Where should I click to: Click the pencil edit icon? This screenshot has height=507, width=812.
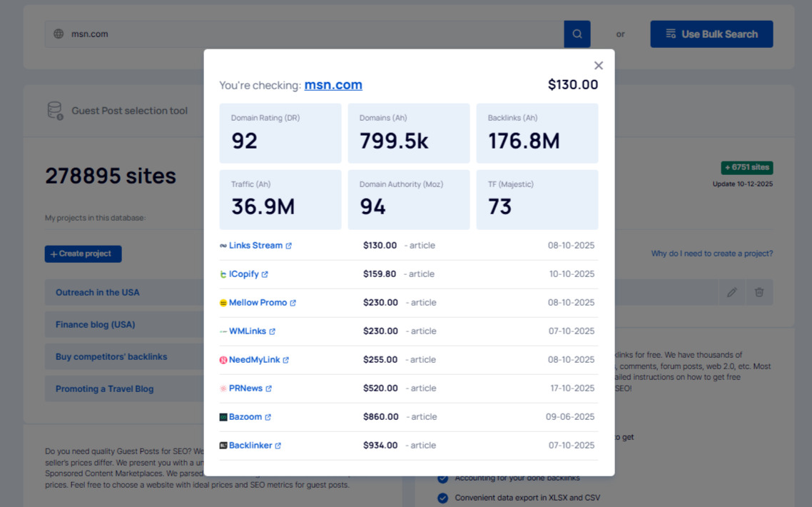(x=731, y=292)
